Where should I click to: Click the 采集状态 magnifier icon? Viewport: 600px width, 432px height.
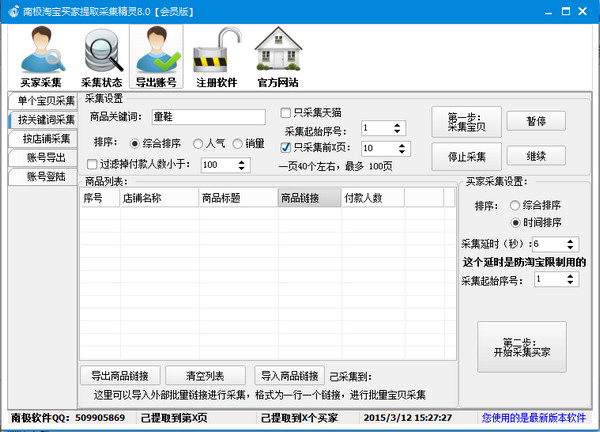coord(100,50)
